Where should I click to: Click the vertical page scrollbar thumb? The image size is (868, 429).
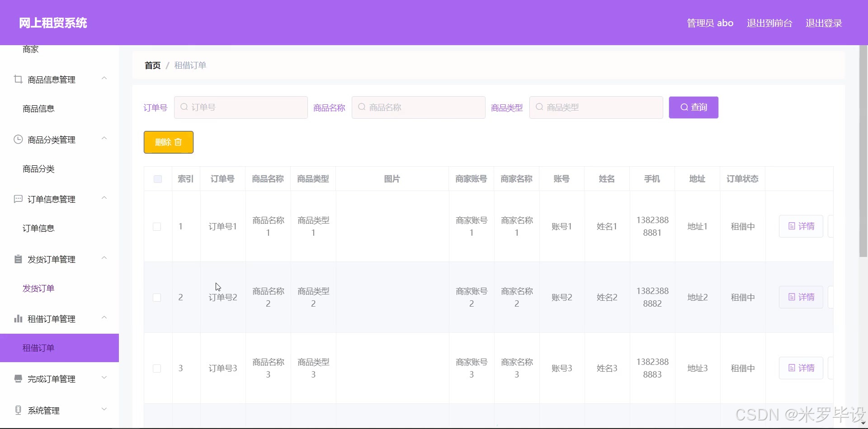click(x=863, y=151)
